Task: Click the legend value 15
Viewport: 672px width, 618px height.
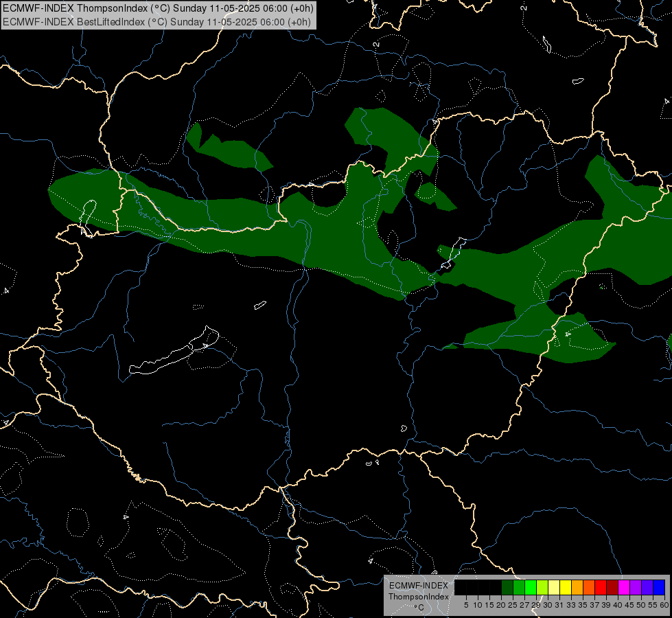Action: pyautogui.click(x=489, y=605)
